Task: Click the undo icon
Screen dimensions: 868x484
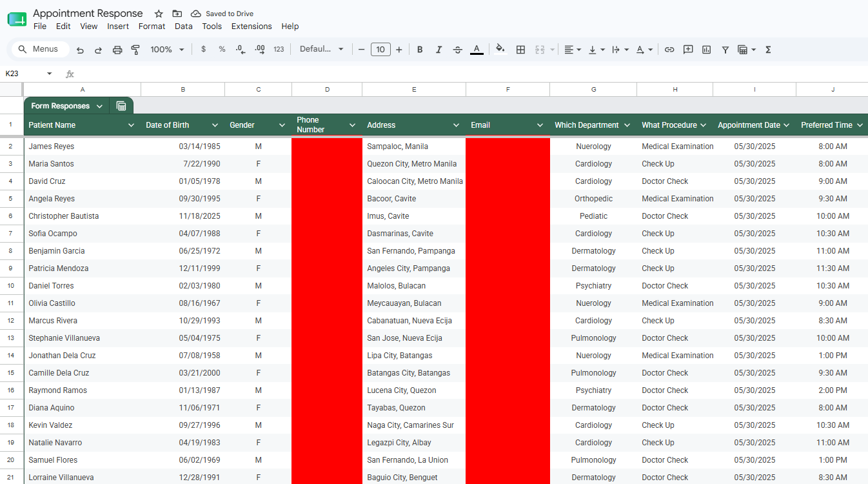Action: tap(80, 50)
